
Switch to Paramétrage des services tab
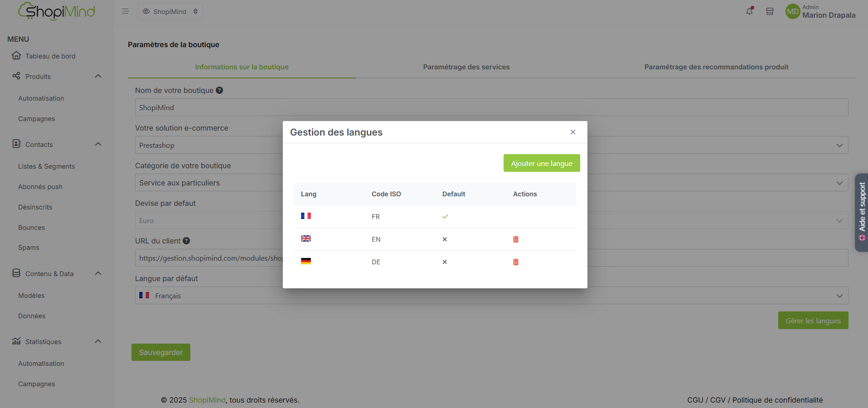(466, 67)
